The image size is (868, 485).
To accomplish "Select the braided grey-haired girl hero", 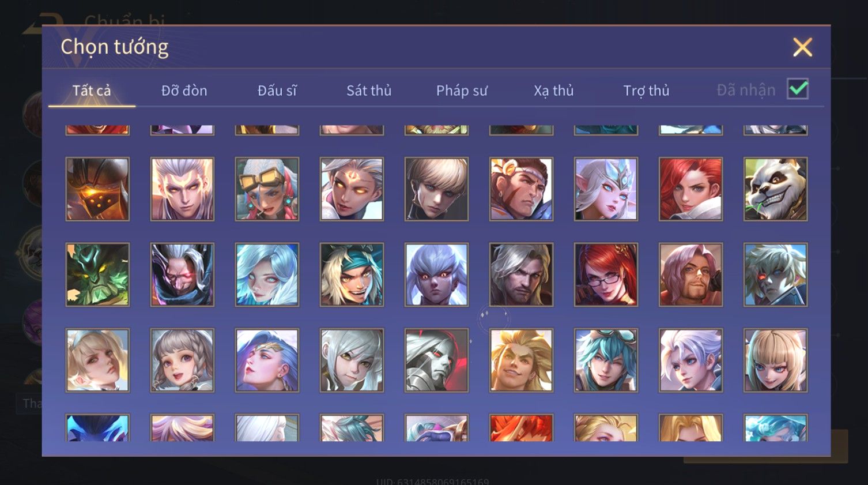I will click(182, 360).
